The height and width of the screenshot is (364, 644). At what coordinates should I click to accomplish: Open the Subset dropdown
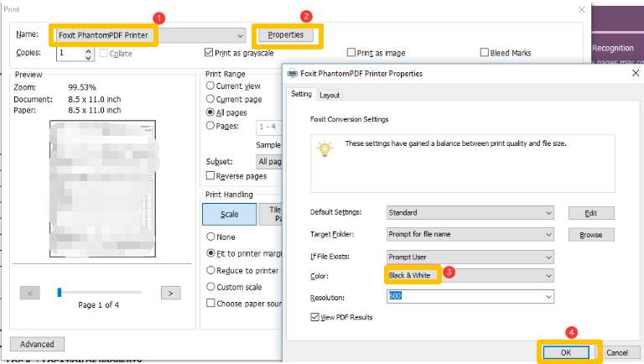point(269,162)
